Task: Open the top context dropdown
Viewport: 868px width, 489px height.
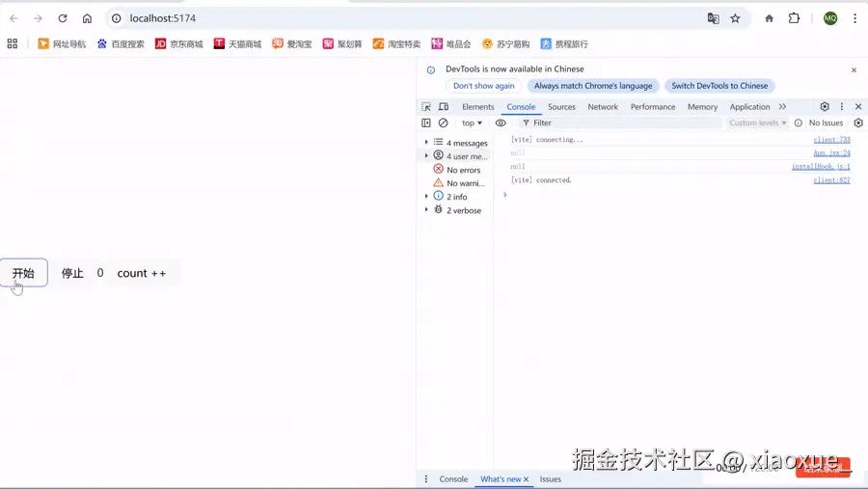Action: (472, 122)
